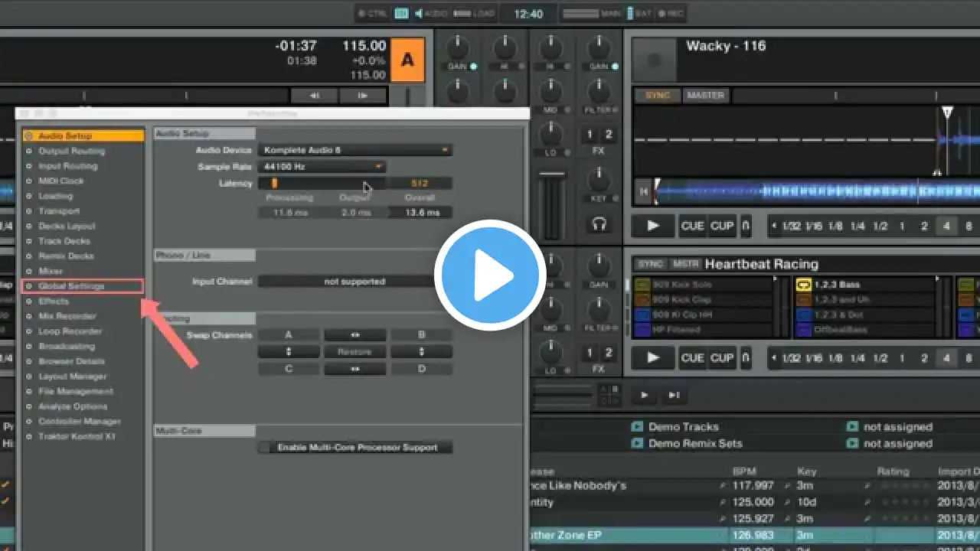Adjust the Latency slider
The width and height of the screenshot is (980, 551).
(x=322, y=183)
